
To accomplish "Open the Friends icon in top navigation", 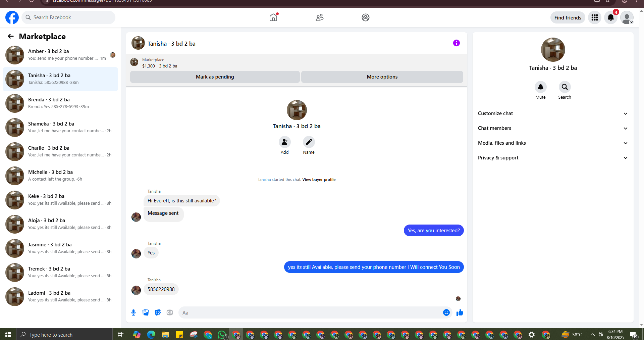I will [320, 17].
